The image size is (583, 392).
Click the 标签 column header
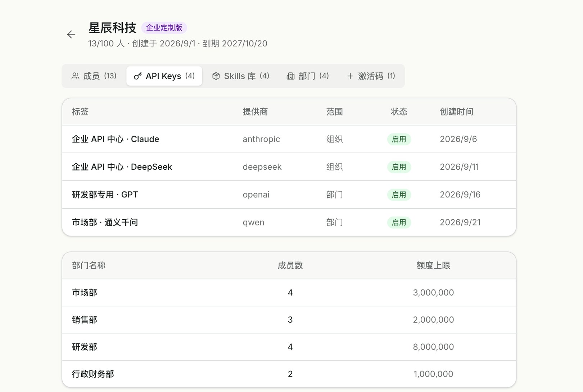pyautogui.click(x=80, y=112)
